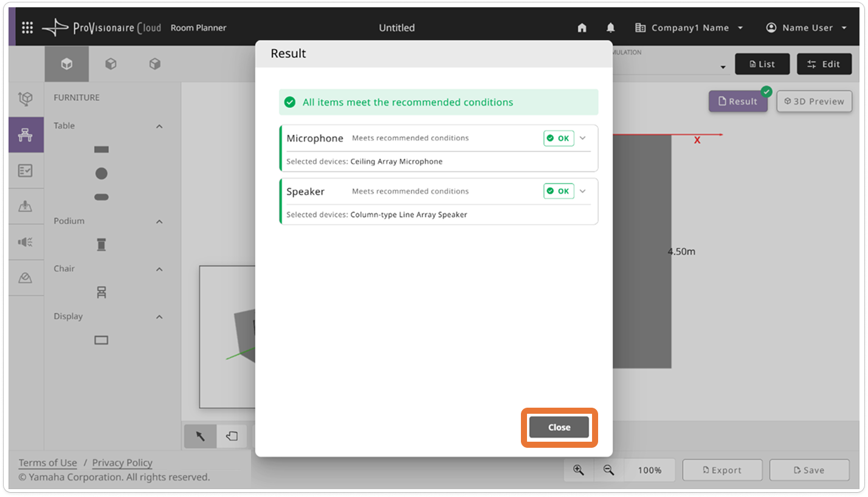Select second cube view tab
The height and width of the screenshot is (497, 868).
point(111,64)
